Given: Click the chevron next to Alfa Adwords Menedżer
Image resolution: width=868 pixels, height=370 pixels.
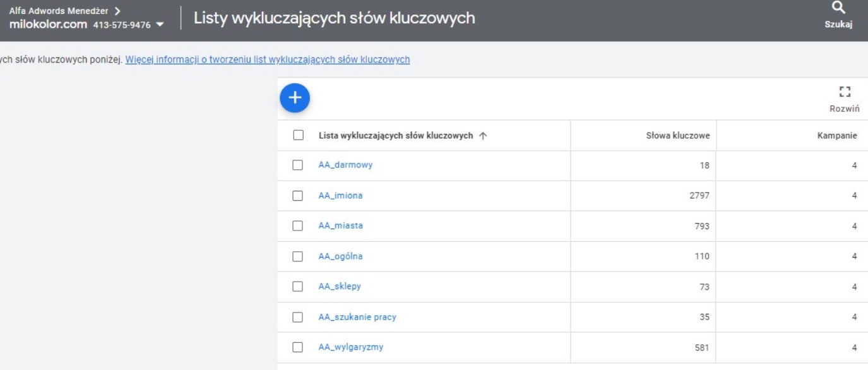Looking at the screenshot, I should click(x=118, y=11).
